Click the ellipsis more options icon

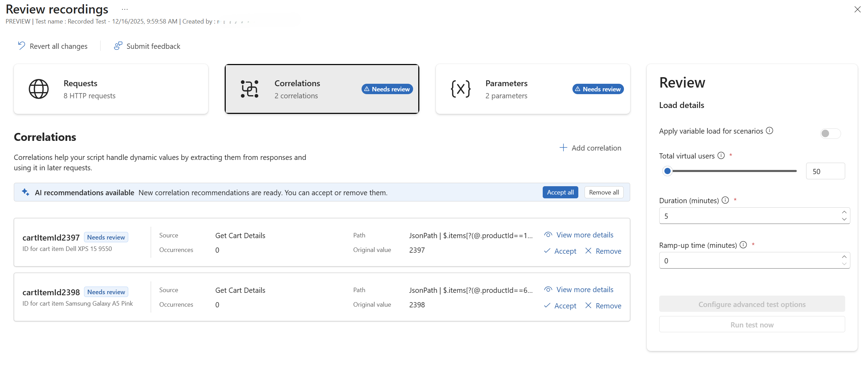click(125, 9)
